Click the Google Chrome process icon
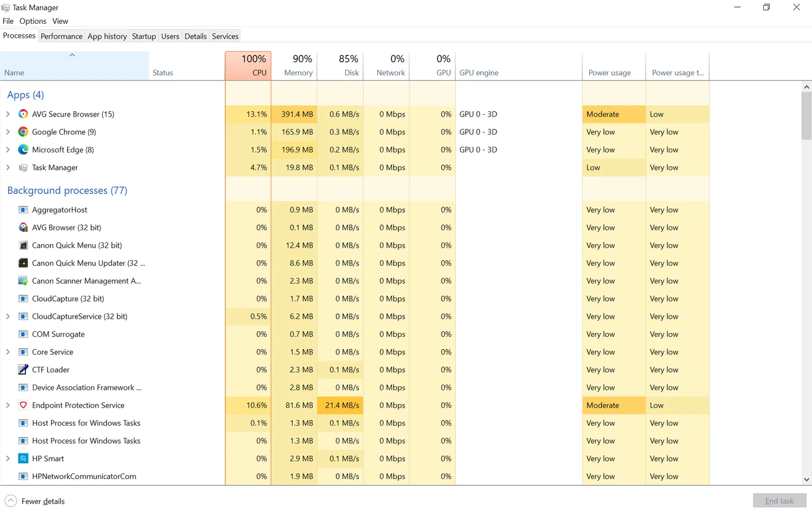This screenshot has width=812, height=515. 23,132
